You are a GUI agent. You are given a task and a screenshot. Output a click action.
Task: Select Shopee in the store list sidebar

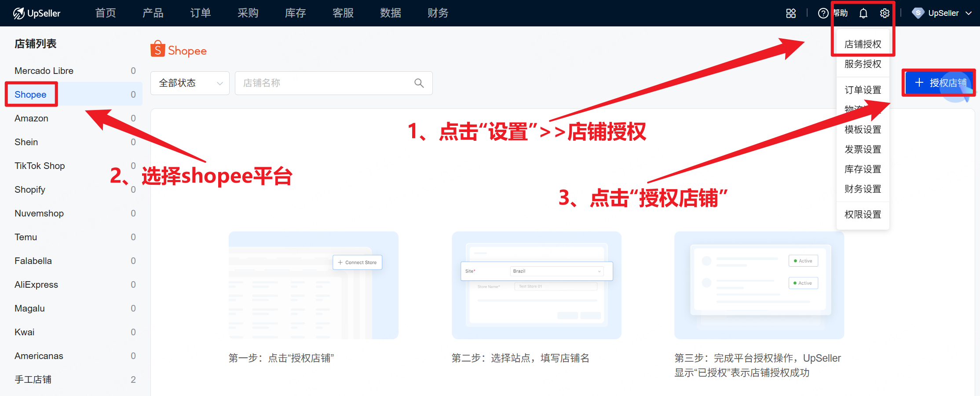coord(30,94)
